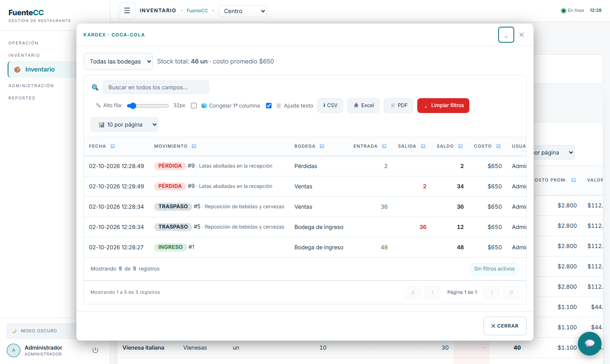Focus the Buscar en todos los campos field
The height and width of the screenshot is (364, 610).
[156, 87]
